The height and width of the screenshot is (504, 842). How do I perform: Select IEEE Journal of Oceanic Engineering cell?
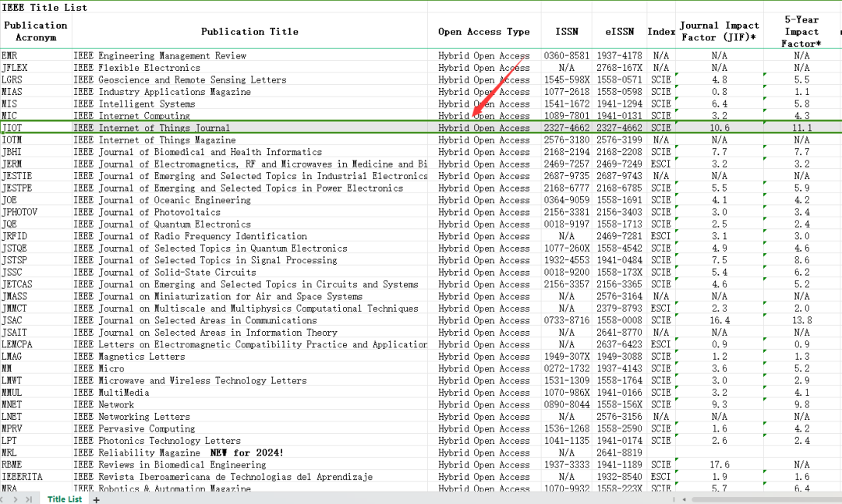point(249,200)
